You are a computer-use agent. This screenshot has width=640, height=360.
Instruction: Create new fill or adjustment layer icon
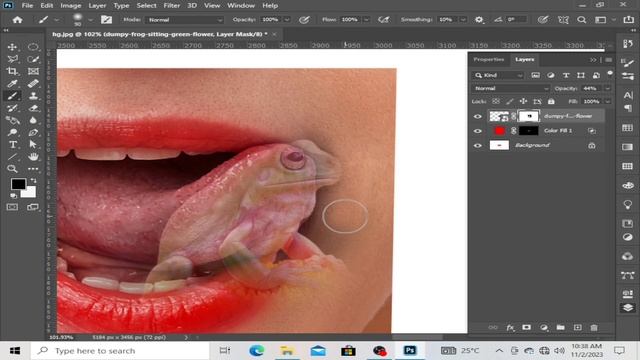tap(544, 327)
